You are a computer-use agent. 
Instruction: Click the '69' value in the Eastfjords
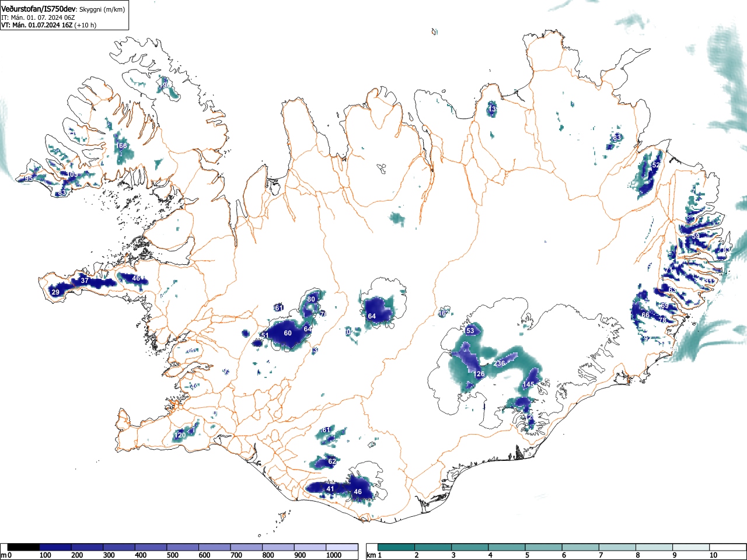665,306
